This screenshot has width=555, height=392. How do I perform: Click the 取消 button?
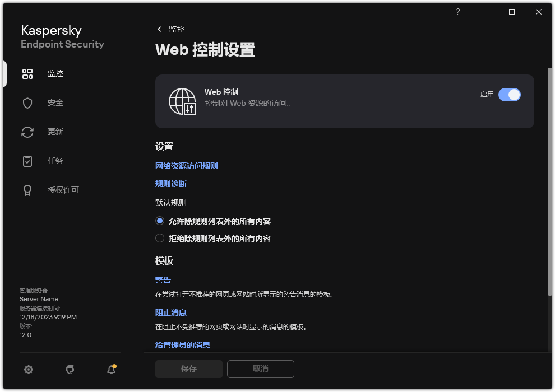point(261,369)
